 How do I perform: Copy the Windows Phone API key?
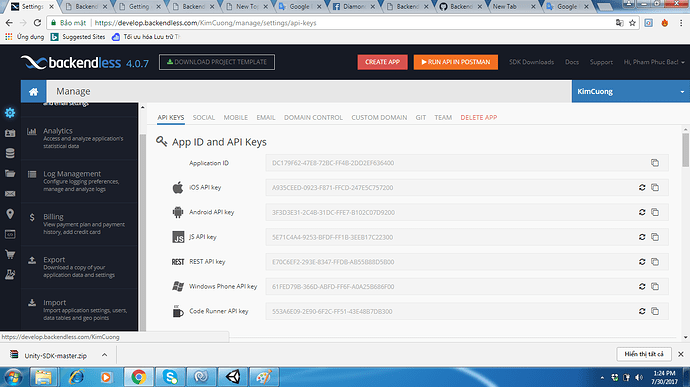[655, 286]
